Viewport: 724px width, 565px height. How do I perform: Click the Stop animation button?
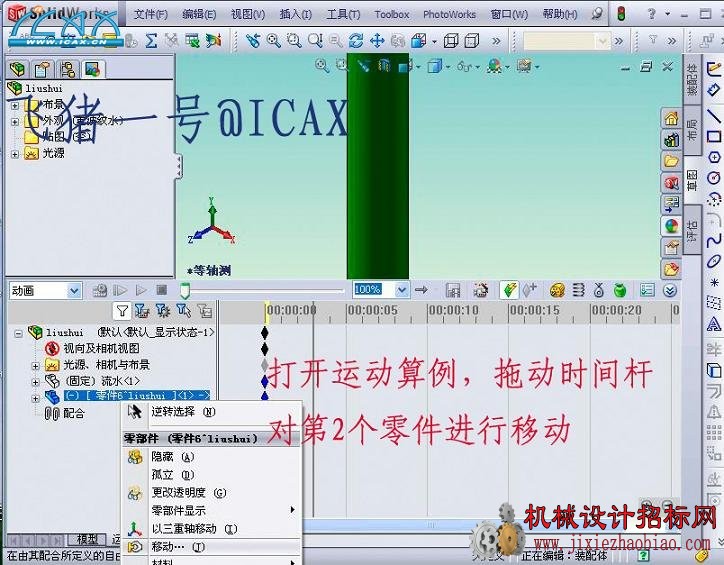(161, 290)
